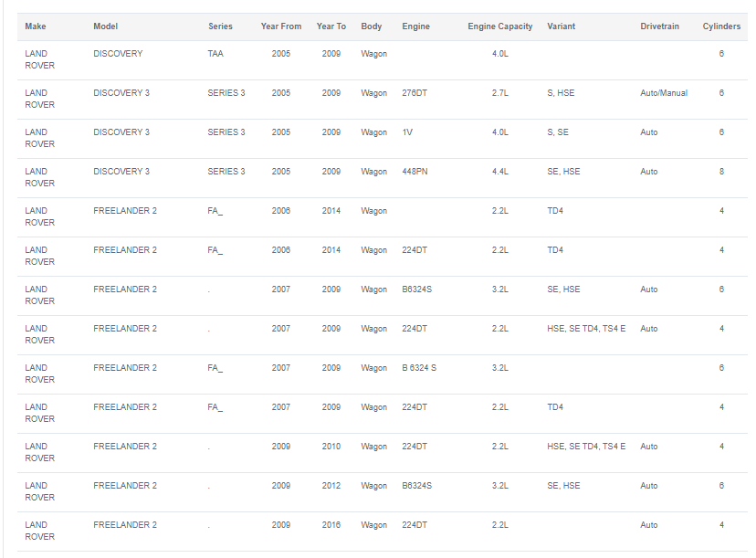Click the 276DT engine cell
Viewport: 756px width, 558px height.
[x=415, y=93]
